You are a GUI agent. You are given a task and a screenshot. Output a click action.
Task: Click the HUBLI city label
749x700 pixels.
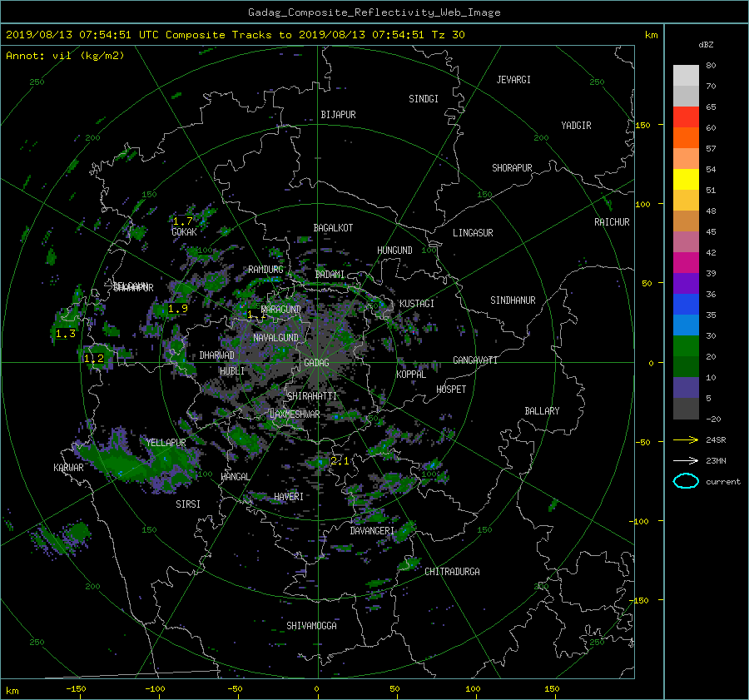[232, 371]
